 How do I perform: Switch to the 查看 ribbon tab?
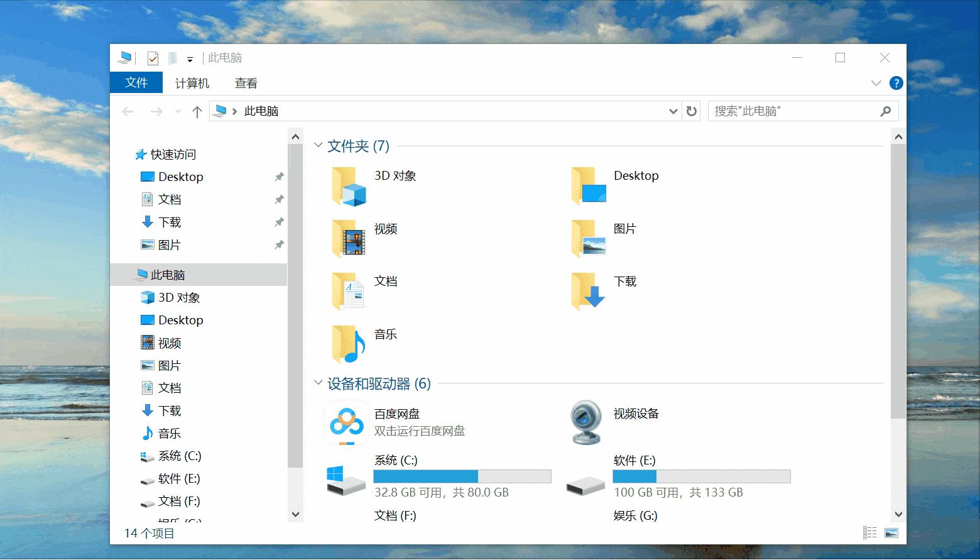pos(245,82)
